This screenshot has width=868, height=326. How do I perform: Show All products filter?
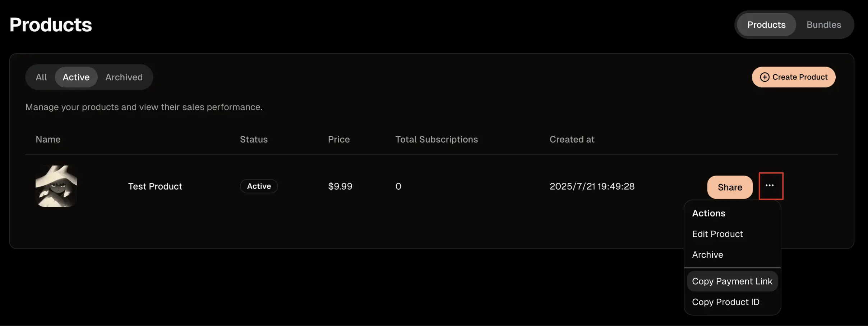tap(41, 77)
